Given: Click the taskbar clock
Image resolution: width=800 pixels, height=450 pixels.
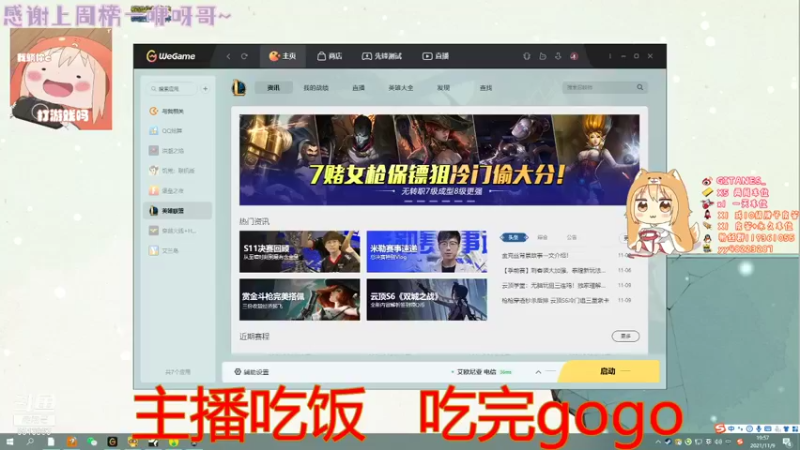Looking at the screenshot, I should point(763,442).
